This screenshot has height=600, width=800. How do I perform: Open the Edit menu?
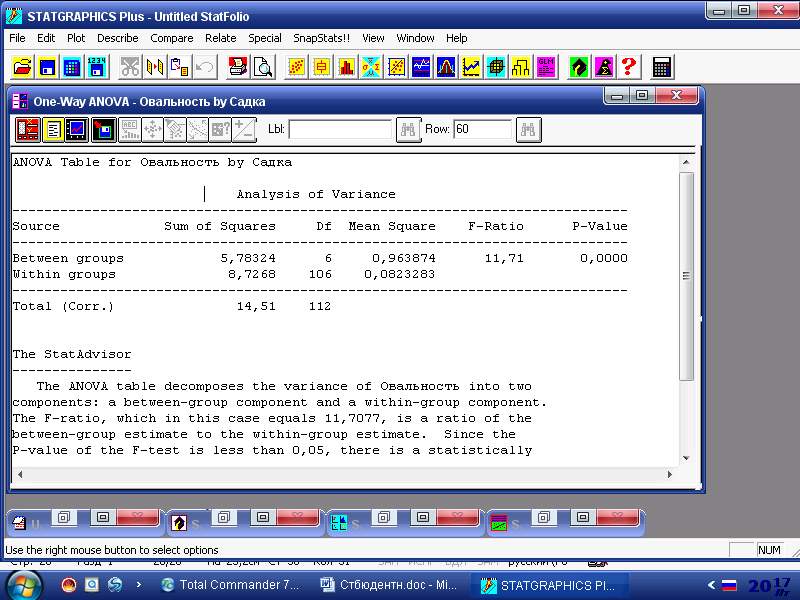[x=46, y=38]
